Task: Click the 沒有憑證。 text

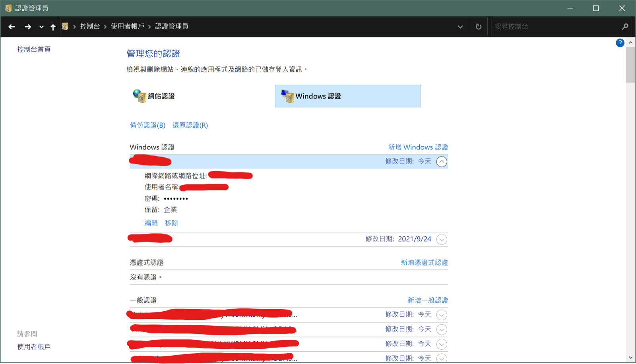Action: pyautogui.click(x=146, y=277)
